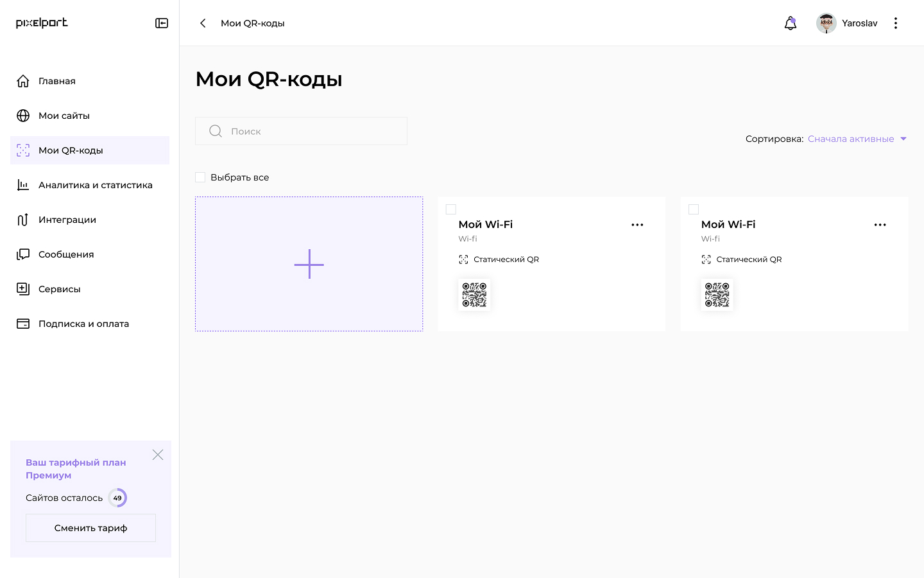This screenshot has width=924, height=578.
Task: Open options menu of first Wi-Fi card
Action: tap(637, 225)
